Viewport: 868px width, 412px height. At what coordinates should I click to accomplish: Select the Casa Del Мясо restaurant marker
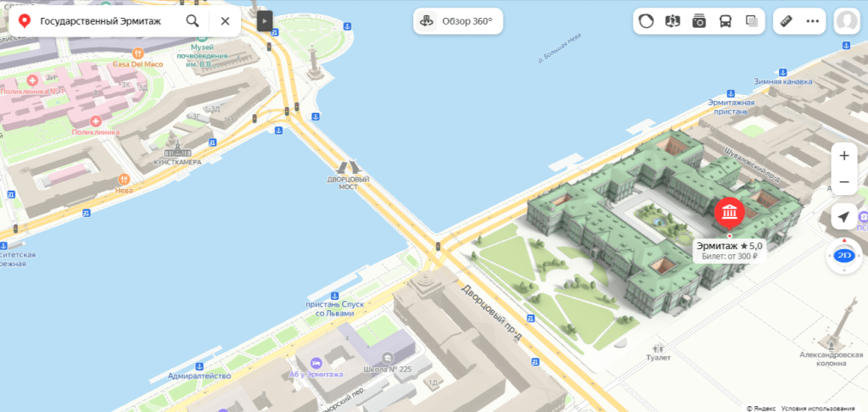[137, 53]
